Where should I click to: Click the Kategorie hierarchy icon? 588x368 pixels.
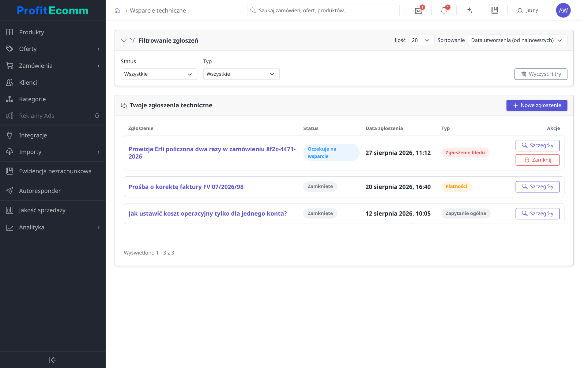tap(9, 99)
